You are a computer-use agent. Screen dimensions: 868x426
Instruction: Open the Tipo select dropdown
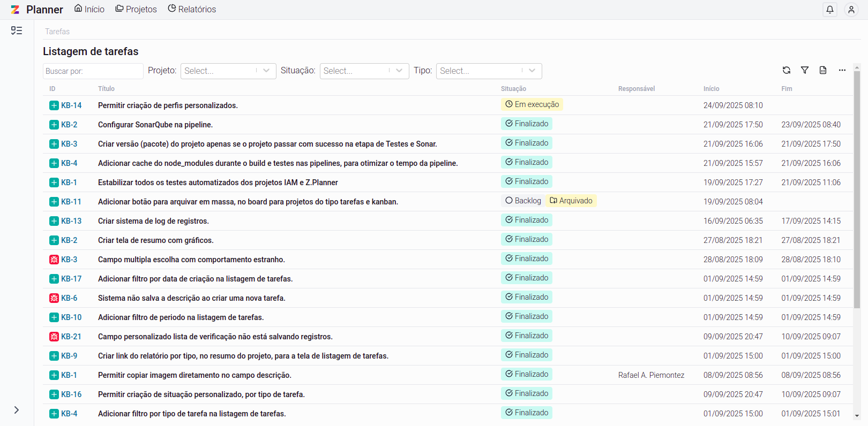click(x=489, y=71)
